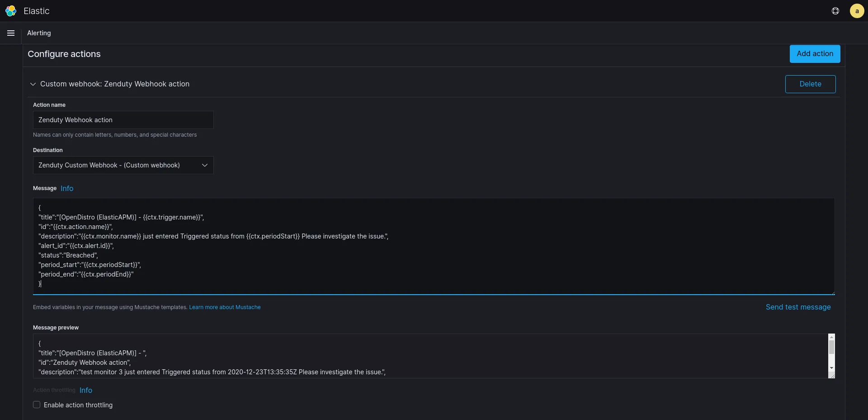
Task: Delete the Zenduty Webhook action
Action: (810, 84)
